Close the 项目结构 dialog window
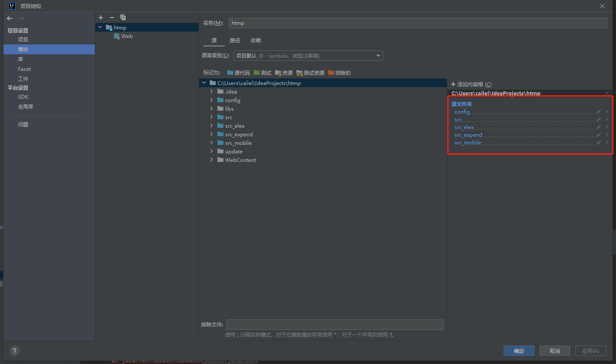This screenshot has width=616, height=364. pos(602,6)
